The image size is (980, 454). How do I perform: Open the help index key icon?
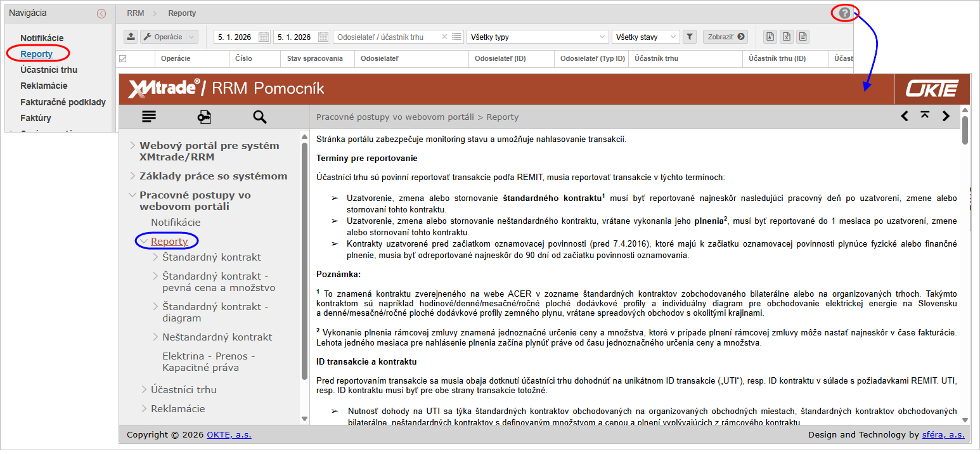coord(204,117)
